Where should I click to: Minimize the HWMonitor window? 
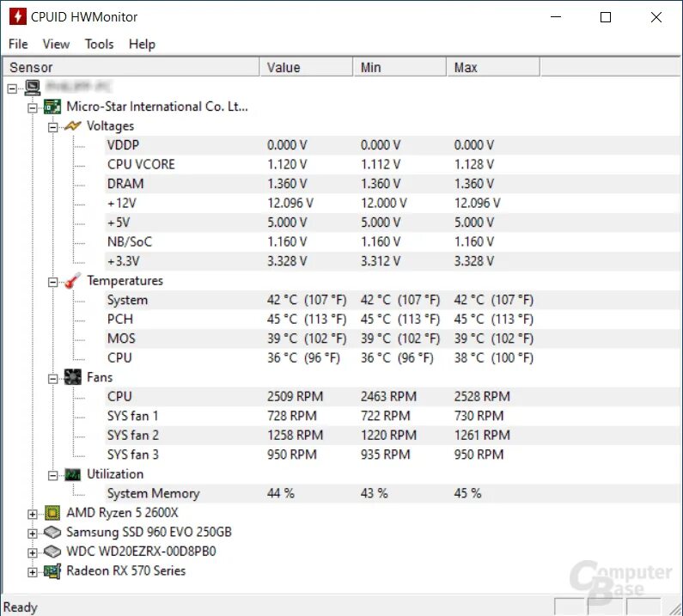pos(556,17)
